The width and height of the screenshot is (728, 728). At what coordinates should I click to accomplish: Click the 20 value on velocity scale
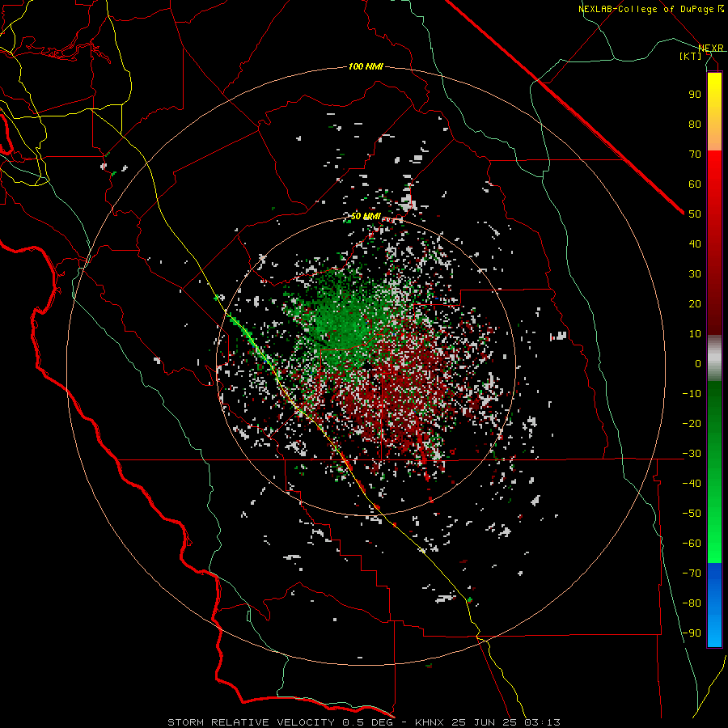point(695,303)
